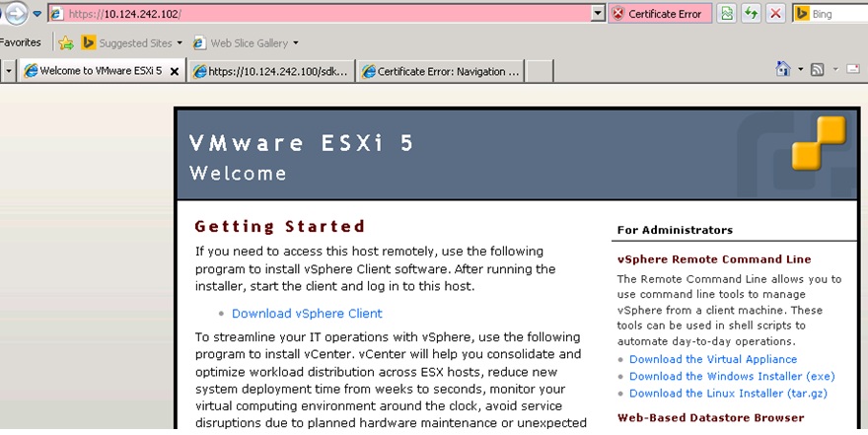Click the VMware yellow boxes logo
Viewport: 868px width, 435px height.
click(819, 142)
